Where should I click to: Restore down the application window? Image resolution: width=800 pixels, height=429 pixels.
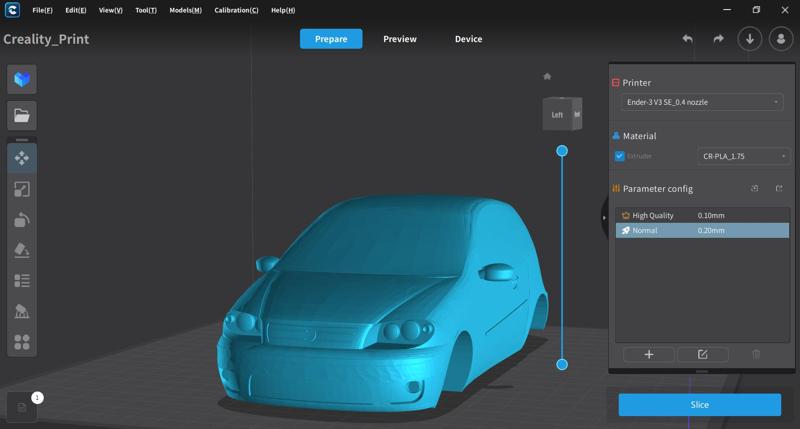(x=756, y=10)
